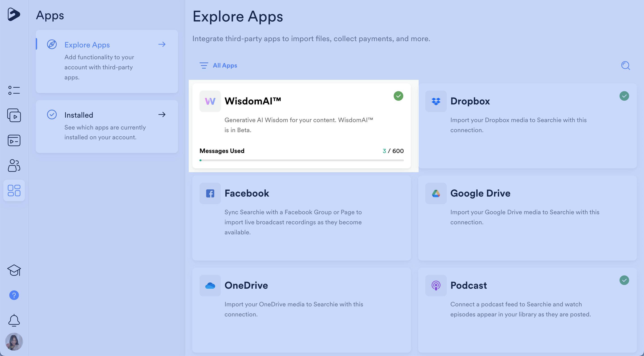Click the arrow beside Installed

(162, 114)
